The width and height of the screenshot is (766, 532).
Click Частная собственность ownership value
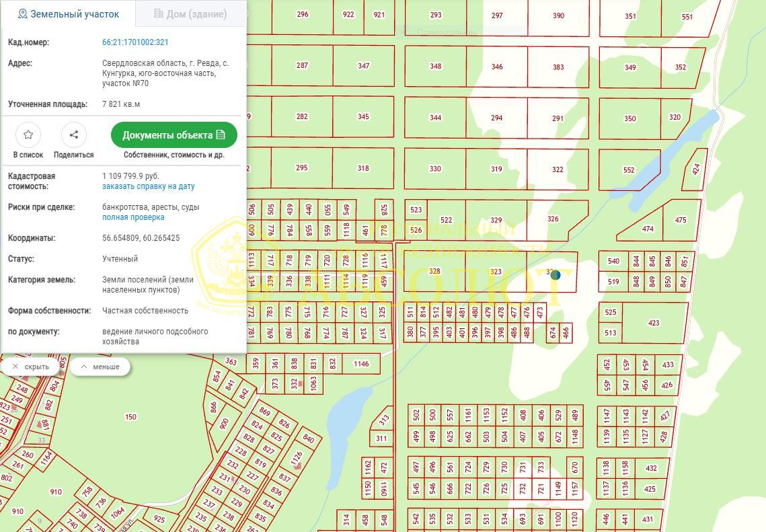tap(145, 310)
